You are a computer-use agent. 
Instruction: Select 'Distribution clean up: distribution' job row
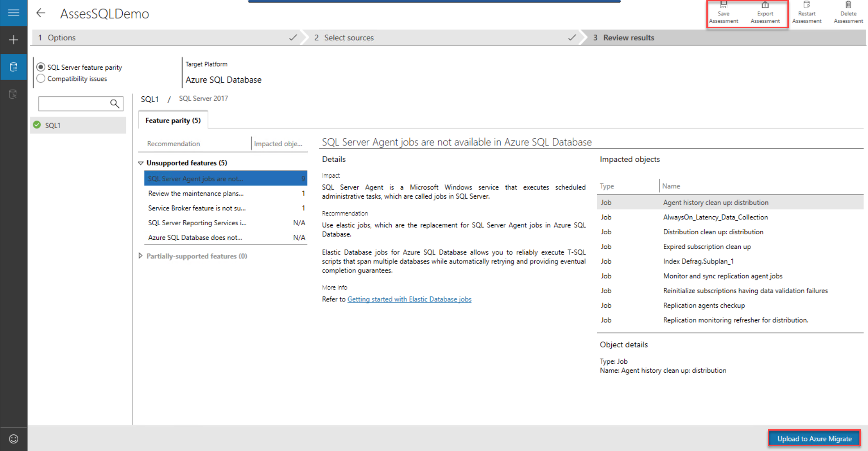730,232
